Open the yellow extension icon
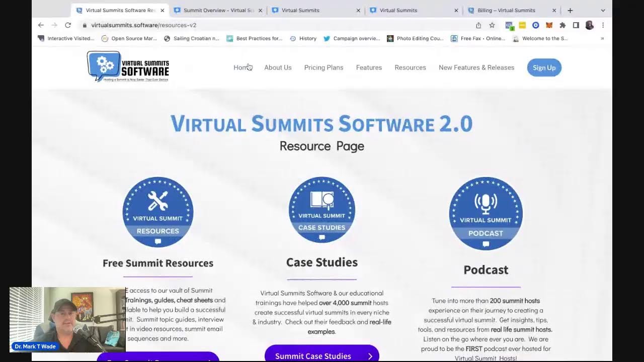 pyautogui.click(x=522, y=25)
